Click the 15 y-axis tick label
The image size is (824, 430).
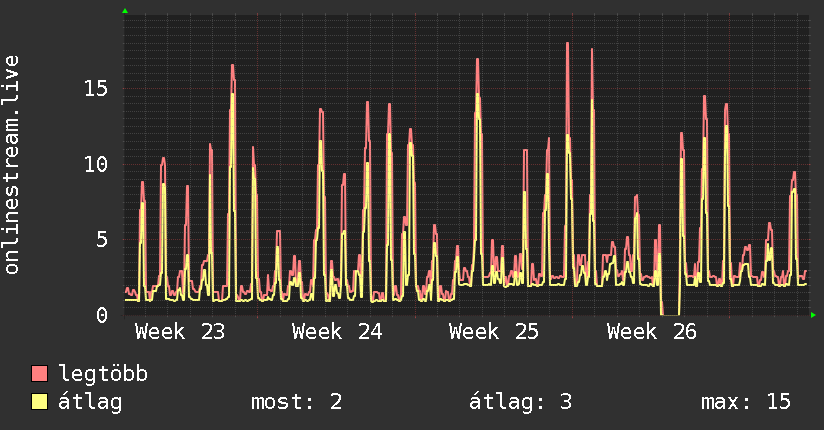tap(96, 88)
